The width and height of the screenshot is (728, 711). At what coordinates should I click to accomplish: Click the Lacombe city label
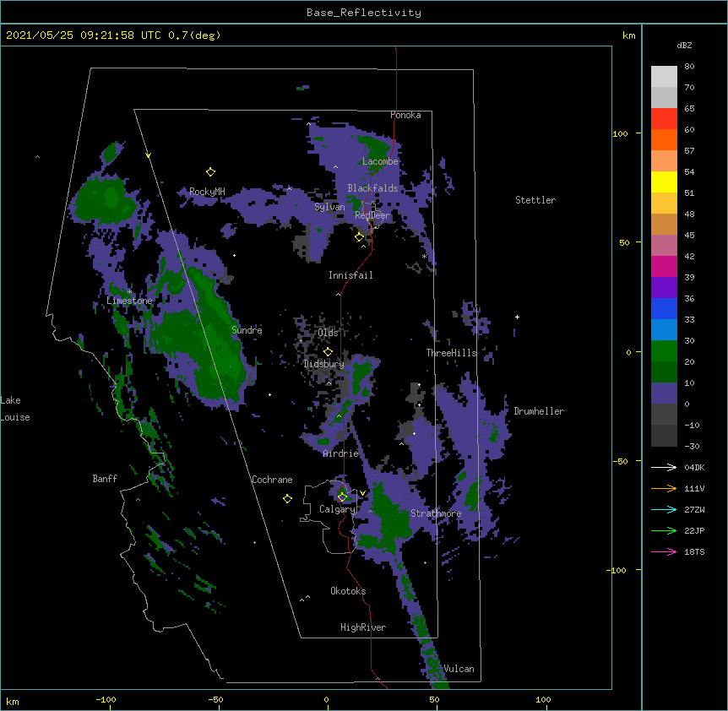(380, 161)
